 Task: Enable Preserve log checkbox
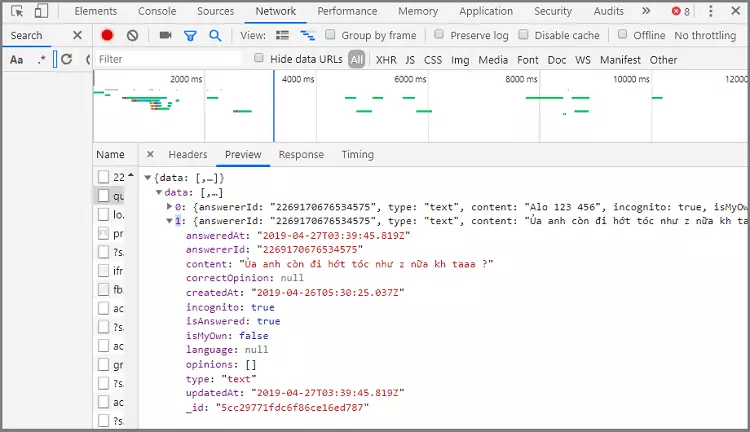click(439, 34)
